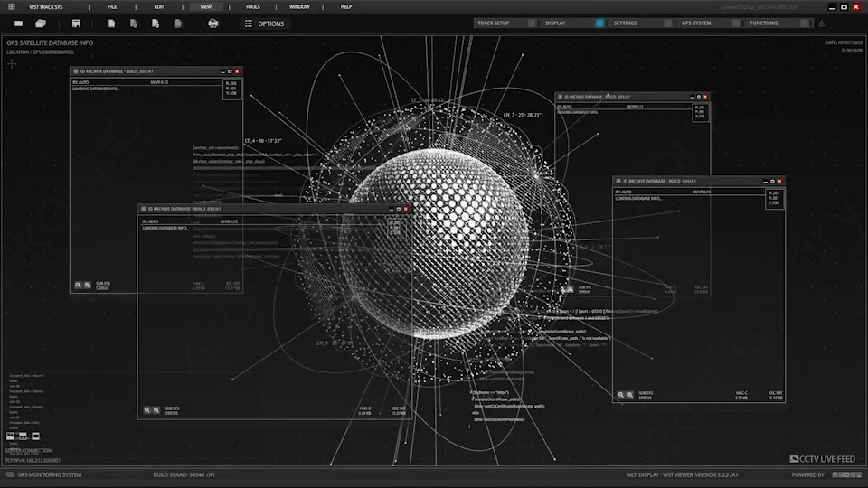This screenshot has width=868, height=488.
Task: Click the logo icons after POWERED BY
Action: click(x=847, y=474)
